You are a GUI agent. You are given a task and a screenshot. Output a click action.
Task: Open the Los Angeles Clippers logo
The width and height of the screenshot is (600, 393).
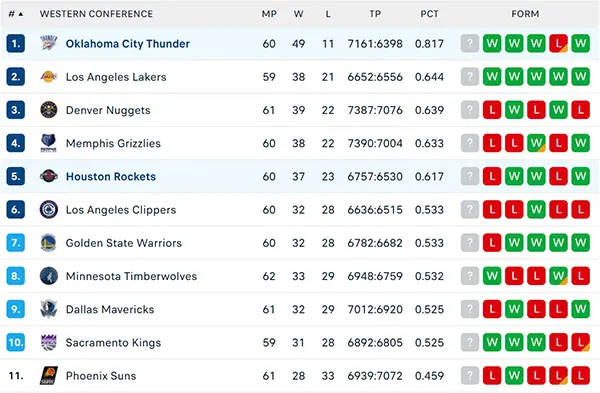49,209
